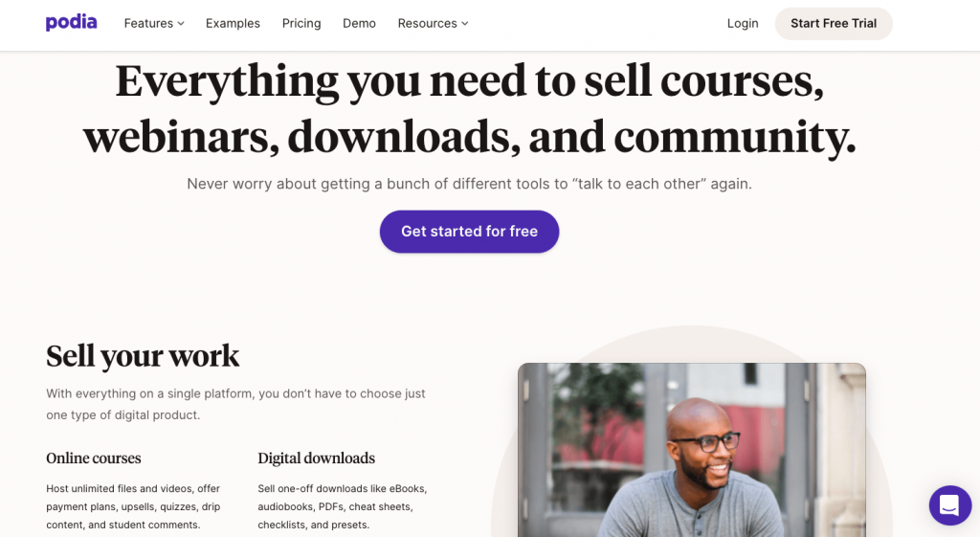Click the Podia logo
The image size is (980, 537).
coord(71,23)
